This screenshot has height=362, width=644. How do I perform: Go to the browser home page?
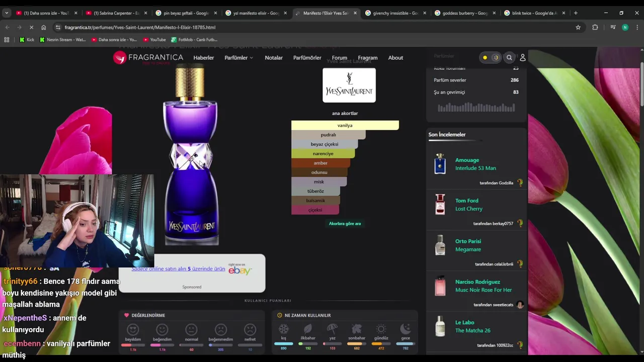coord(43,27)
